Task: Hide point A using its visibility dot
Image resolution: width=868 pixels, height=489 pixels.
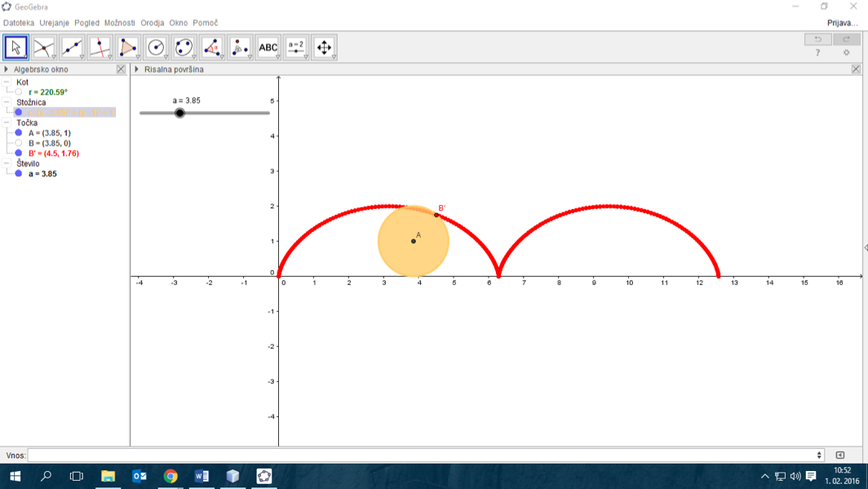Action: point(19,133)
